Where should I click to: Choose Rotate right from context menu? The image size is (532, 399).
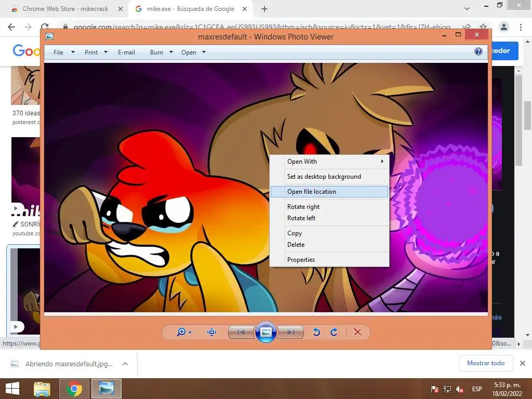pyautogui.click(x=329, y=207)
